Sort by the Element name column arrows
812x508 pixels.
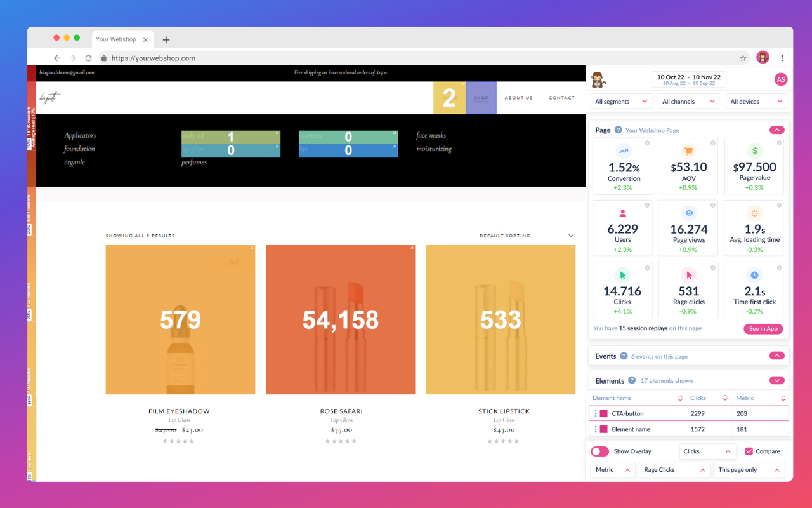pos(680,398)
